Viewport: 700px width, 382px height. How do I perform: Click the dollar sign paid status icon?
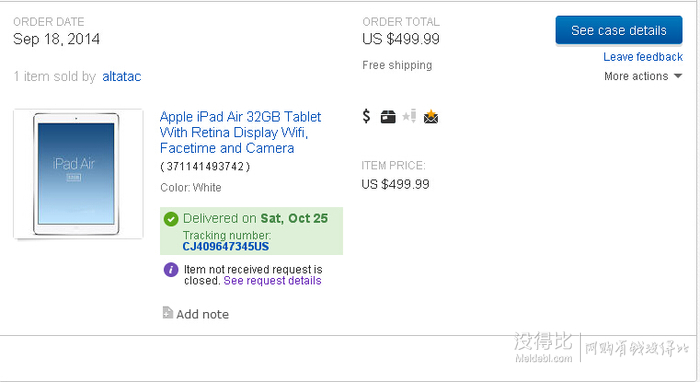367,116
